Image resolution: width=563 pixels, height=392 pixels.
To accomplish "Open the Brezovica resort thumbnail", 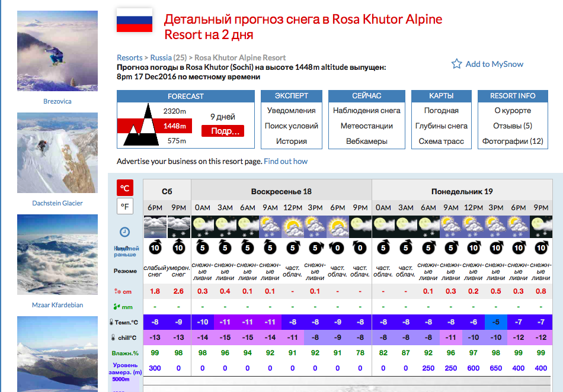I will [57, 51].
